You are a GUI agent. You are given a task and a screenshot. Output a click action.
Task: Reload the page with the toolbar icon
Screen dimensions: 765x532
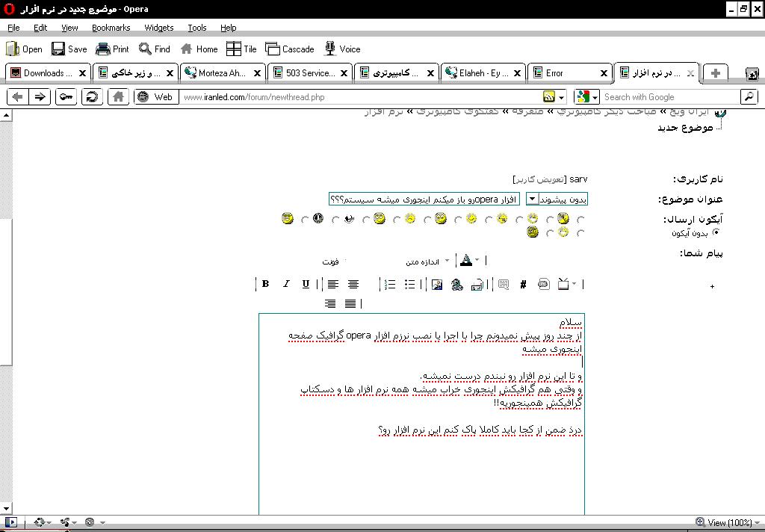coord(92,96)
